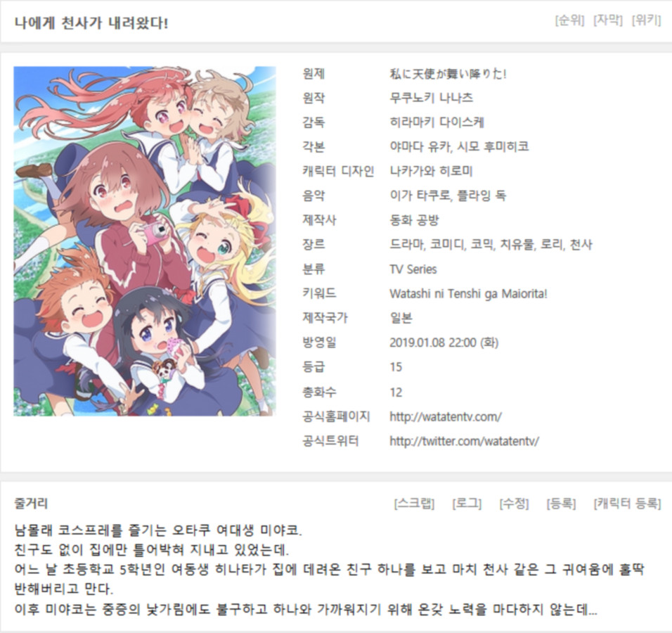Open the official homepage watatentv.com link
672x633 pixels.
pos(445,416)
